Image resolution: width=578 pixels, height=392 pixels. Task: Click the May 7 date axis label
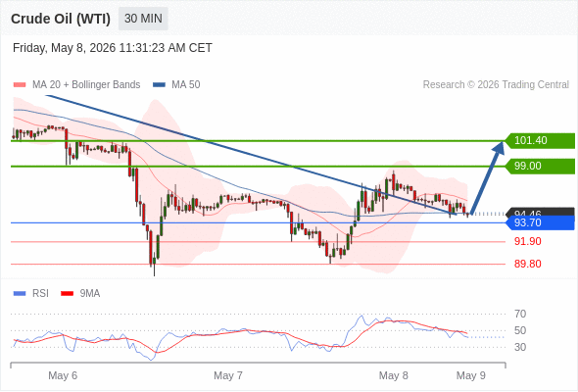click(228, 375)
